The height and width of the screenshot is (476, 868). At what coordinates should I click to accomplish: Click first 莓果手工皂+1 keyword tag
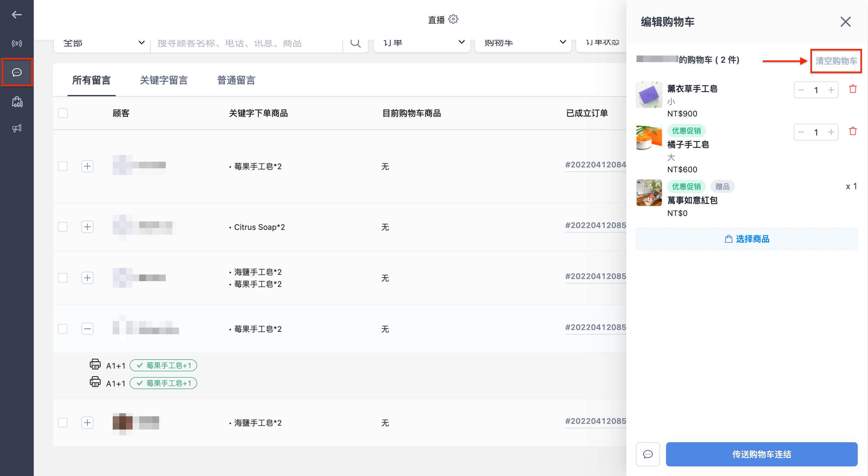163,365
